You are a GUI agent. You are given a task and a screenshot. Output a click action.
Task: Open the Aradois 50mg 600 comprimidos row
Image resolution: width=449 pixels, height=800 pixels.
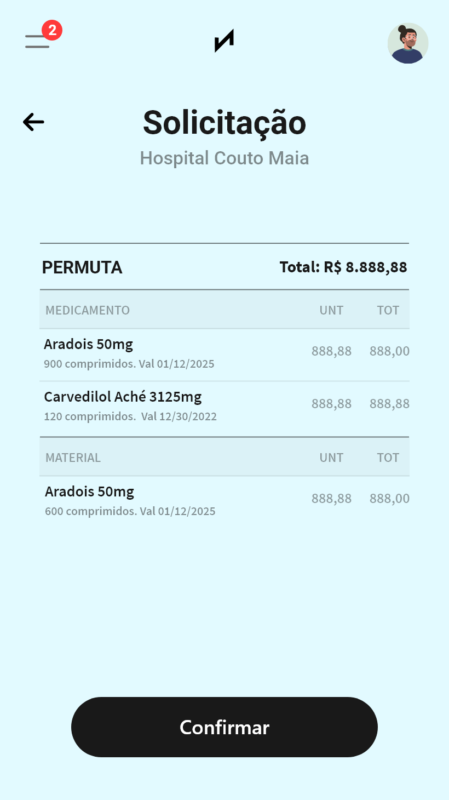224,501
